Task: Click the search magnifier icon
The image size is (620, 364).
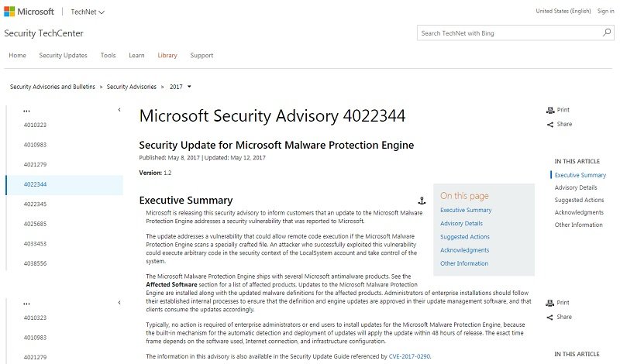Action: point(607,33)
